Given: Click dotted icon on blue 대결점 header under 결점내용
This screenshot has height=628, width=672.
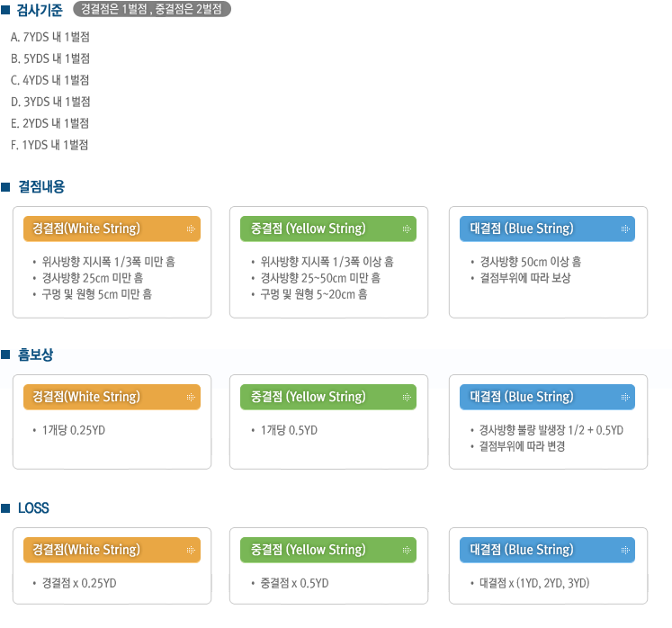Looking at the screenshot, I should point(625,229).
